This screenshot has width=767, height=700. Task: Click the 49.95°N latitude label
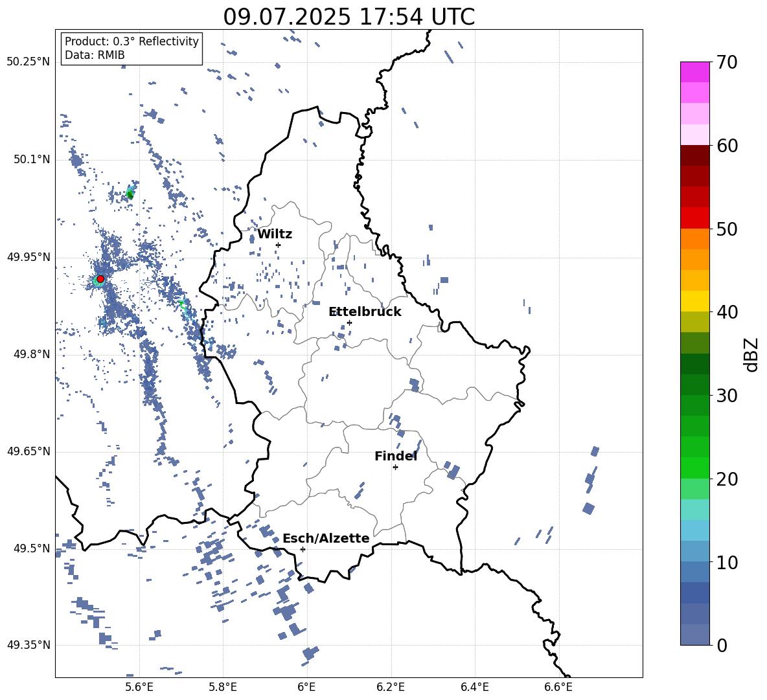click(x=29, y=257)
